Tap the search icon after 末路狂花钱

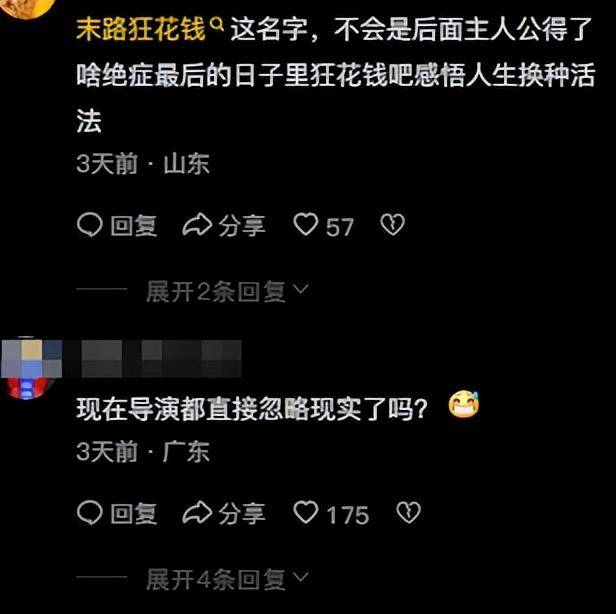point(217,26)
